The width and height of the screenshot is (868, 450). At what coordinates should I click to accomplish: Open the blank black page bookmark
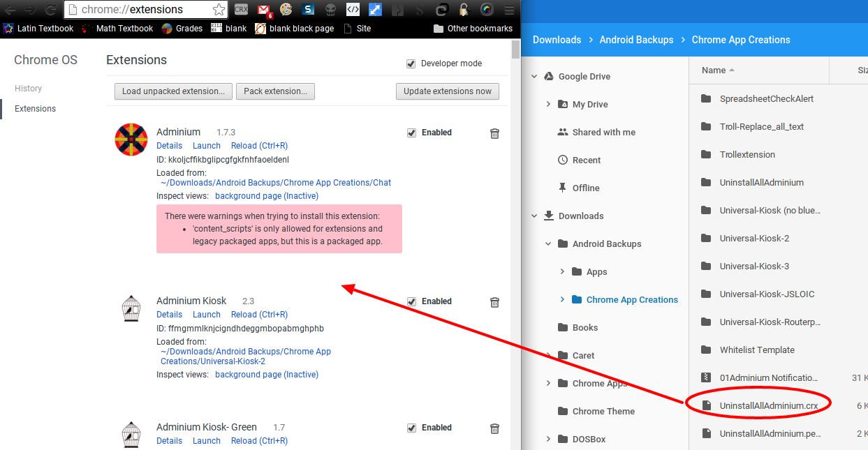coord(294,29)
